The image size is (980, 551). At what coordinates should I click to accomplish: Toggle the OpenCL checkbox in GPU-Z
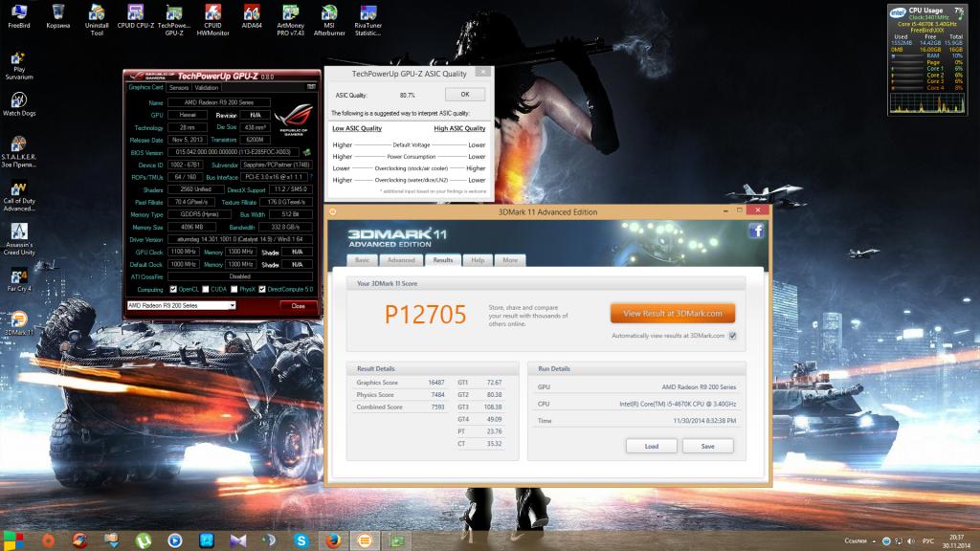click(173, 289)
